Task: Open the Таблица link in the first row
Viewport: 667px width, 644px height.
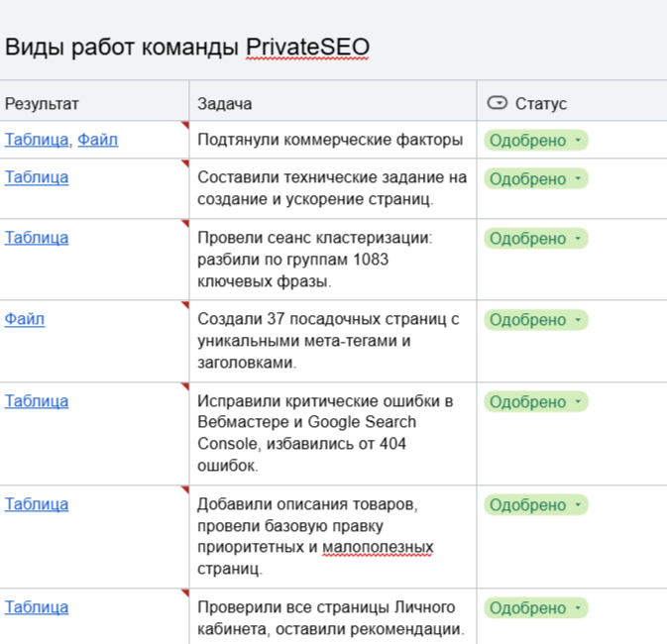Action: coord(37,140)
